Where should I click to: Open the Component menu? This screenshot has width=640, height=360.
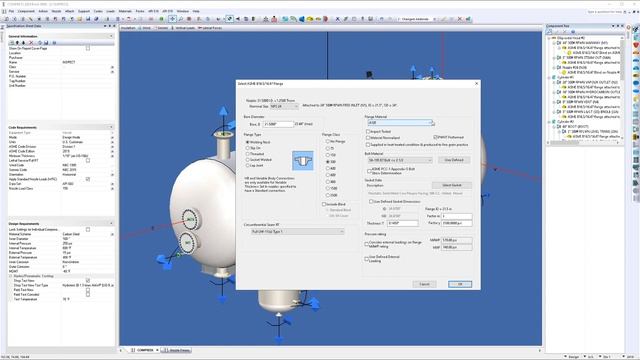(x=26, y=11)
